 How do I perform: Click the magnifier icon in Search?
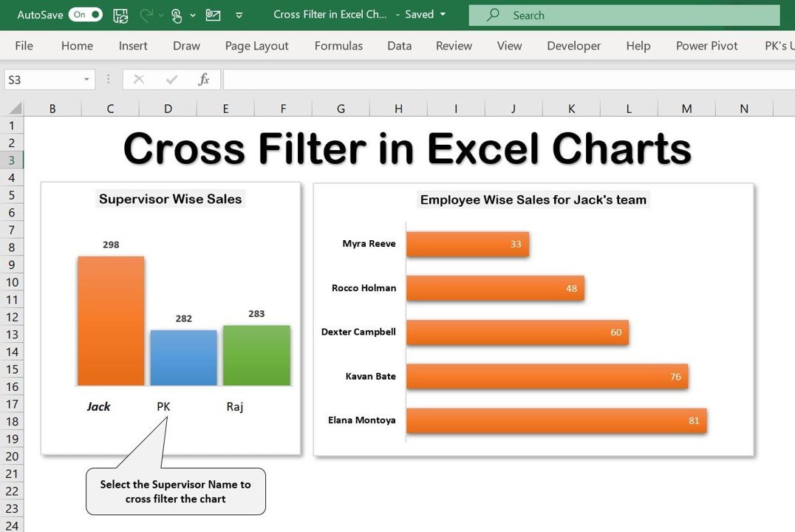coord(492,15)
